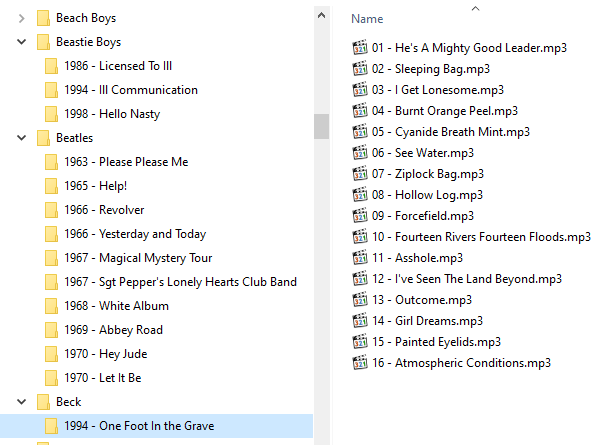Viewport: 605px width, 445px height.
Task: Click the media icon of 13 - Outcome.mp3
Action: tap(360, 300)
